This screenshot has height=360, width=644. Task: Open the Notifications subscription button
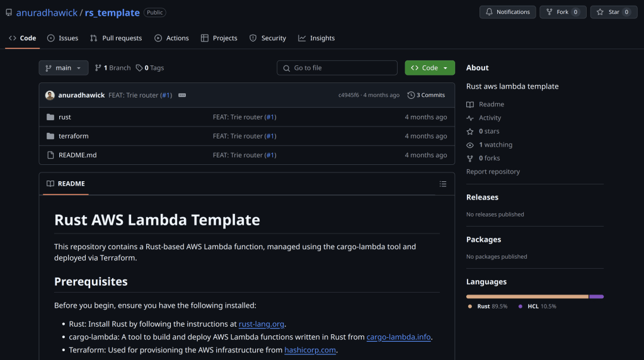tap(507, 12)
